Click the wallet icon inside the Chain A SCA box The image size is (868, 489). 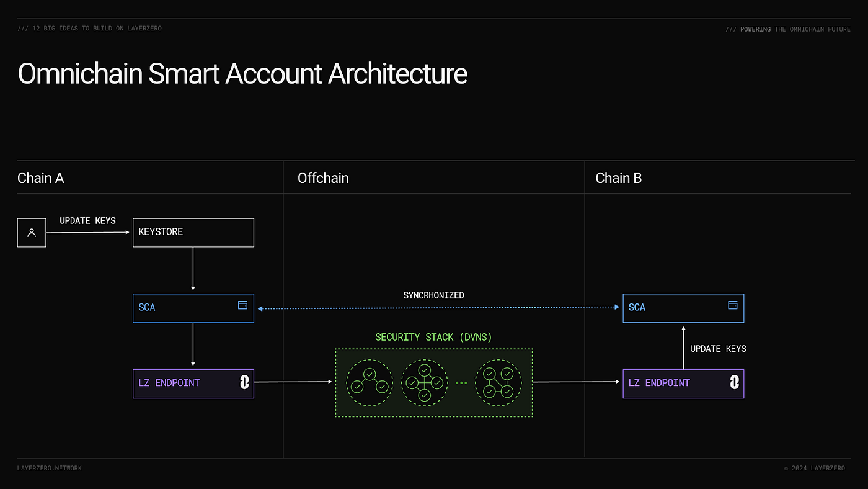click(242, 305)
